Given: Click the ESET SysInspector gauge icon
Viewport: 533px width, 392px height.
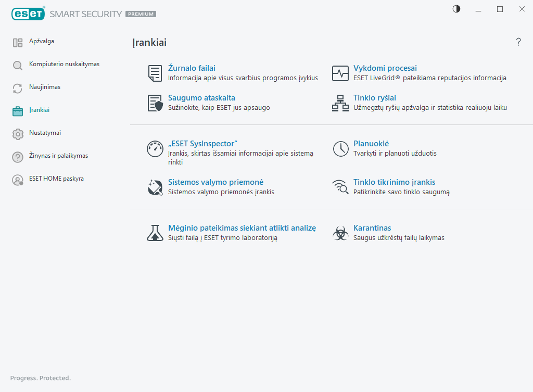Looking at the screenshot, I should click(155, 149).
